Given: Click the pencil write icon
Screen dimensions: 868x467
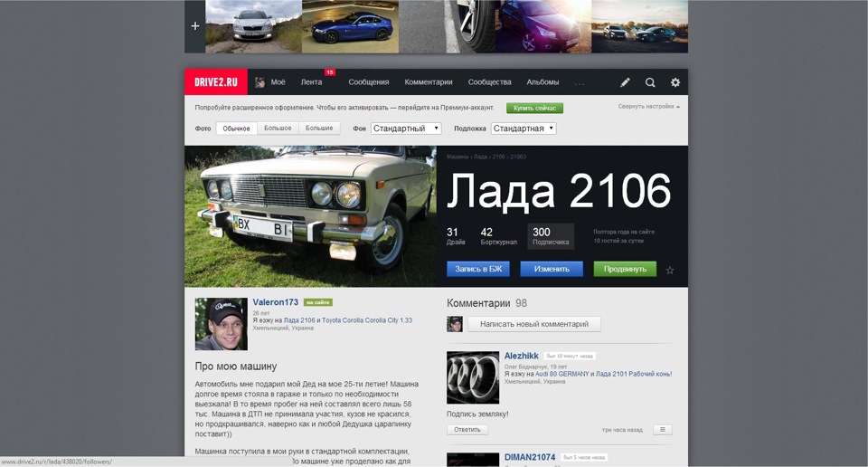Looking at the screenshot, I should click(x=625, y=82).
